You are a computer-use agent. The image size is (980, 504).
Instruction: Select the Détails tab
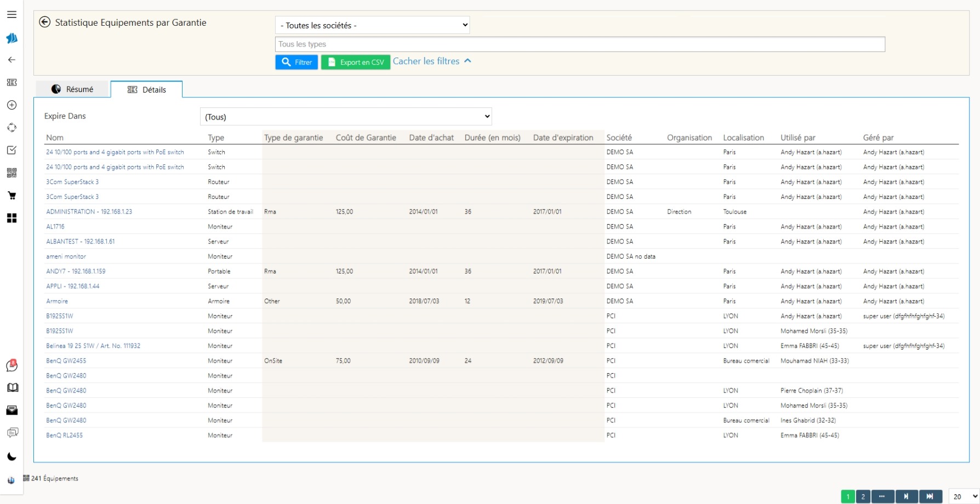[147, 90]
